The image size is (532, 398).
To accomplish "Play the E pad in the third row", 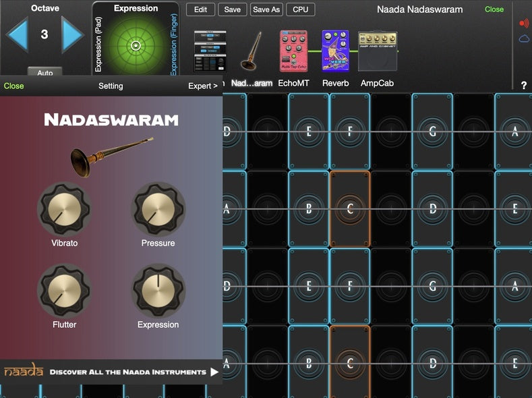I will pyautogui.click(x=308, y=286).
